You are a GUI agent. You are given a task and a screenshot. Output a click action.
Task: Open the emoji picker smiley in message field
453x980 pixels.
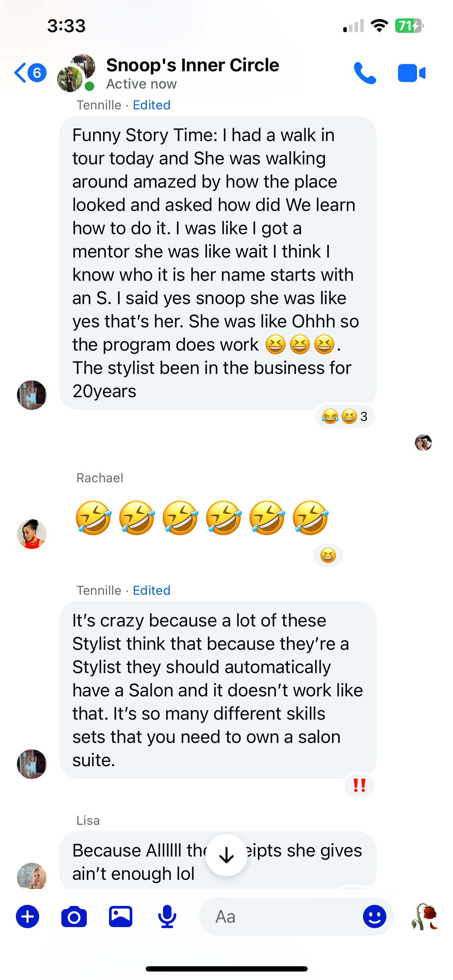[x=374, y=917]
